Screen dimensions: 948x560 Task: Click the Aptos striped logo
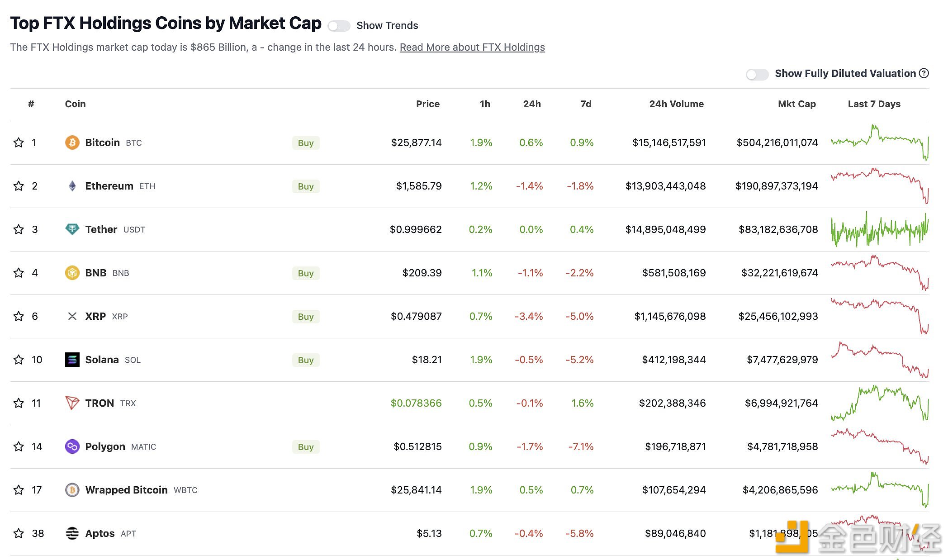pyautogui.click(x=72, y=533)
